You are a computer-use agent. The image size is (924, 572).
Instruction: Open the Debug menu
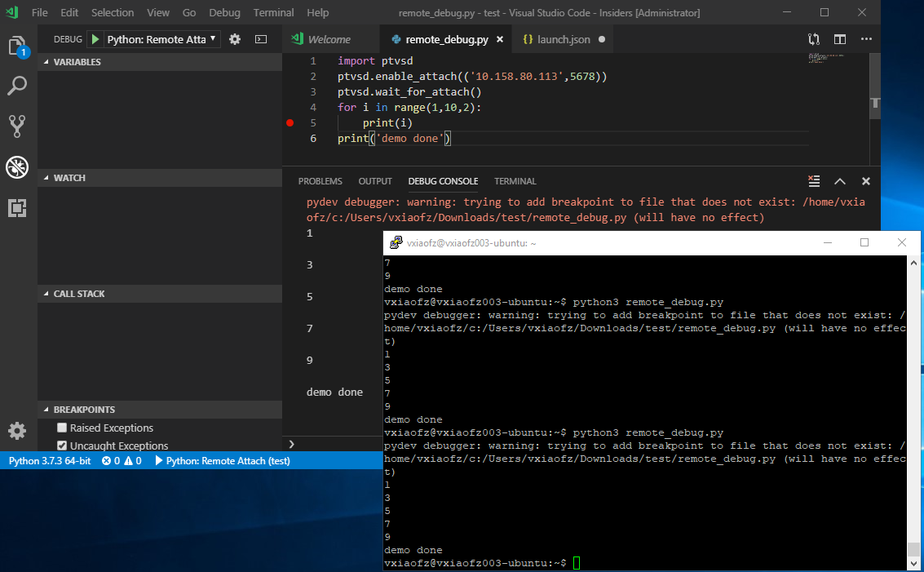[224, 12]
